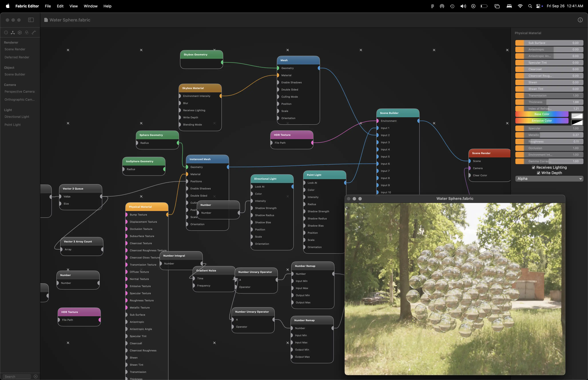Clear the search field with X icon
The height and width of the screenshot is (380, 588).
click(35, 376)
